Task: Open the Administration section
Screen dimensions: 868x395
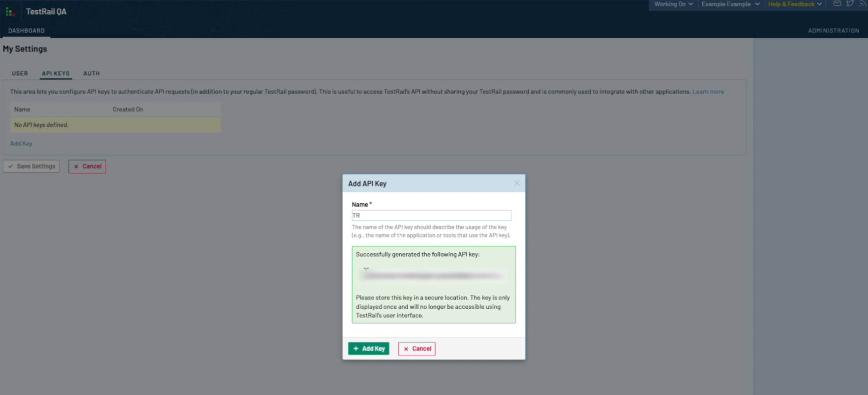Action: point(834,31)
